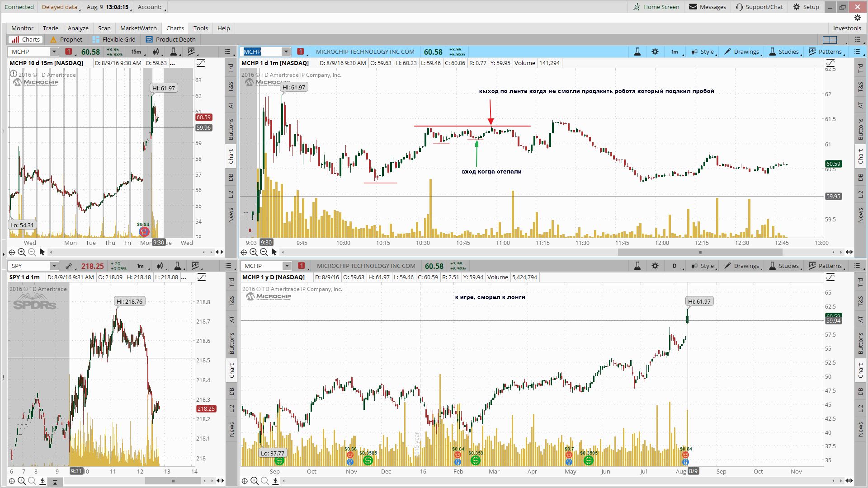This screenshot has height=488, width=868.
Task: Expand the SPY symbol dropdown
Action: (x=54, y=266)
